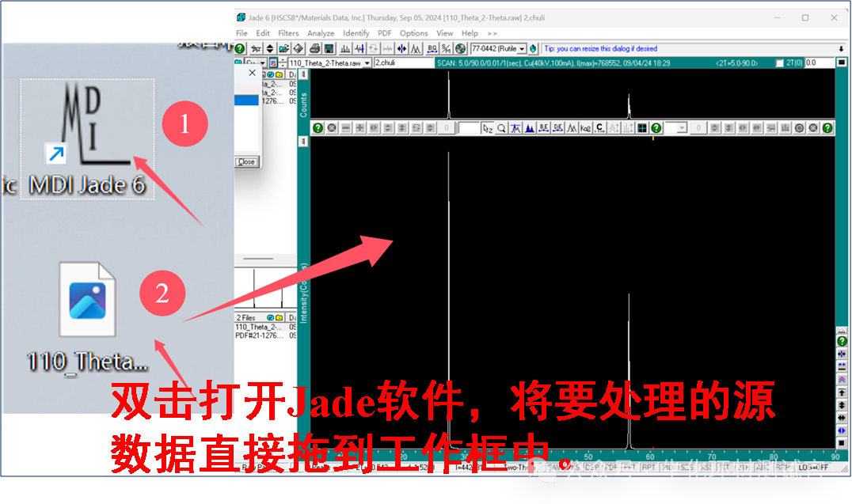
Task: Click the green help icon at far right of plot toolbar
Action: click(x=827, y=128)
